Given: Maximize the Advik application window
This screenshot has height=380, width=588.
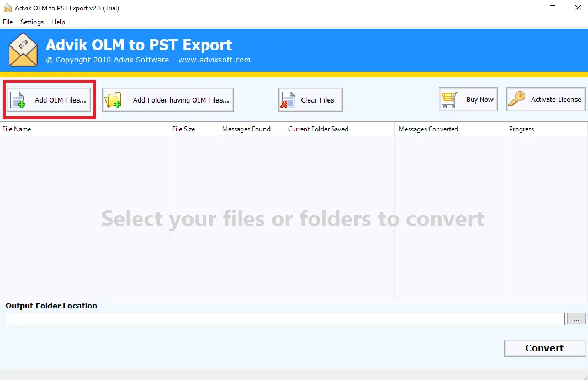Looking at the screenshot, I should pos(553,8).
